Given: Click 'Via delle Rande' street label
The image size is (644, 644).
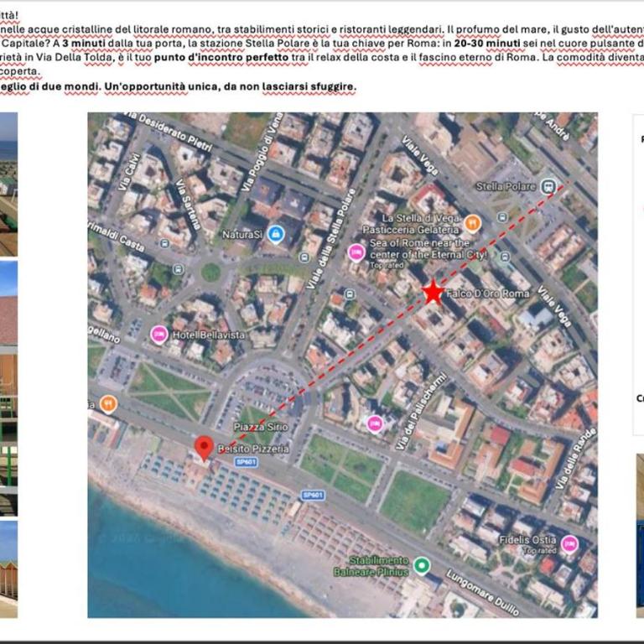Looking at the screenshot, I should tap(576, 459).
